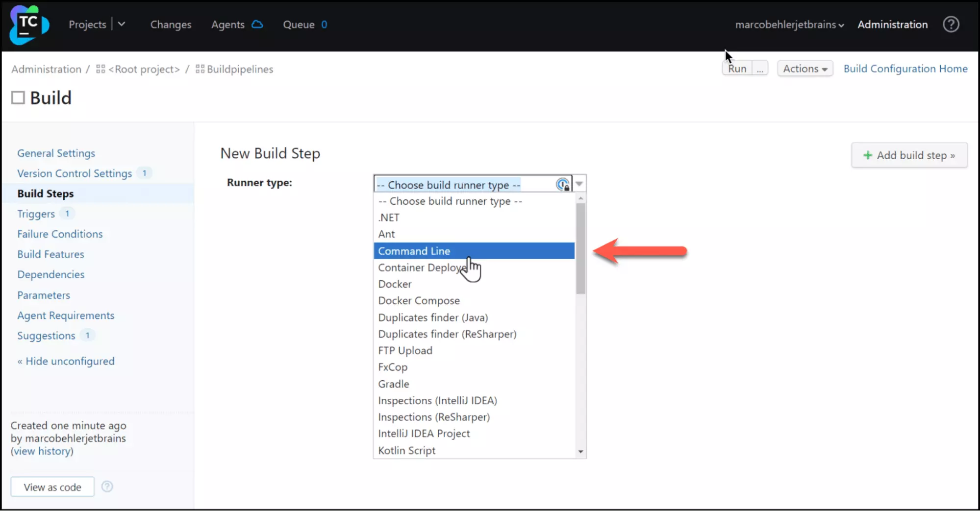Click the runner list scrollbar down arrow
This screenshot has width=980, height=511.
click(x=580, y=451)
